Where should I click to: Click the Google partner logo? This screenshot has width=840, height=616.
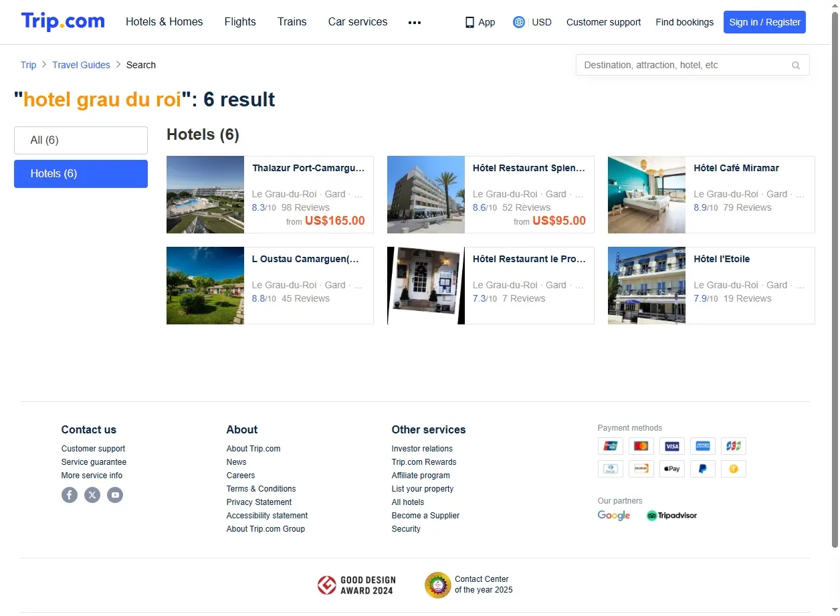coord(614,516)
